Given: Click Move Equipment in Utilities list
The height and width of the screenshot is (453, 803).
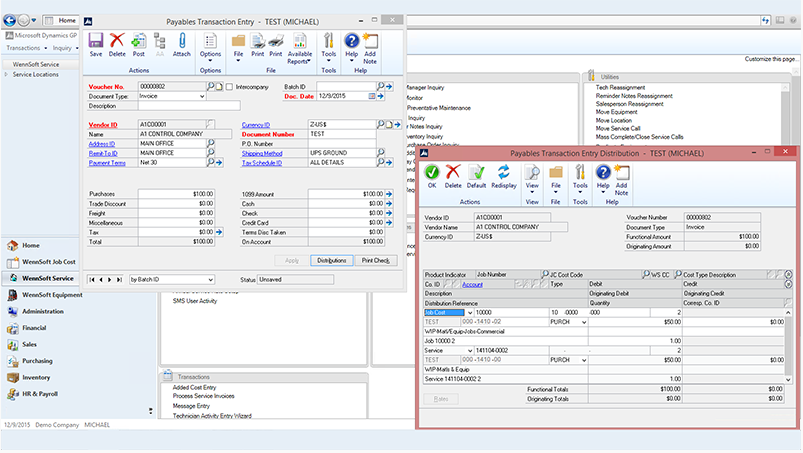Looking at the screenshot, I should coord(616,112).
